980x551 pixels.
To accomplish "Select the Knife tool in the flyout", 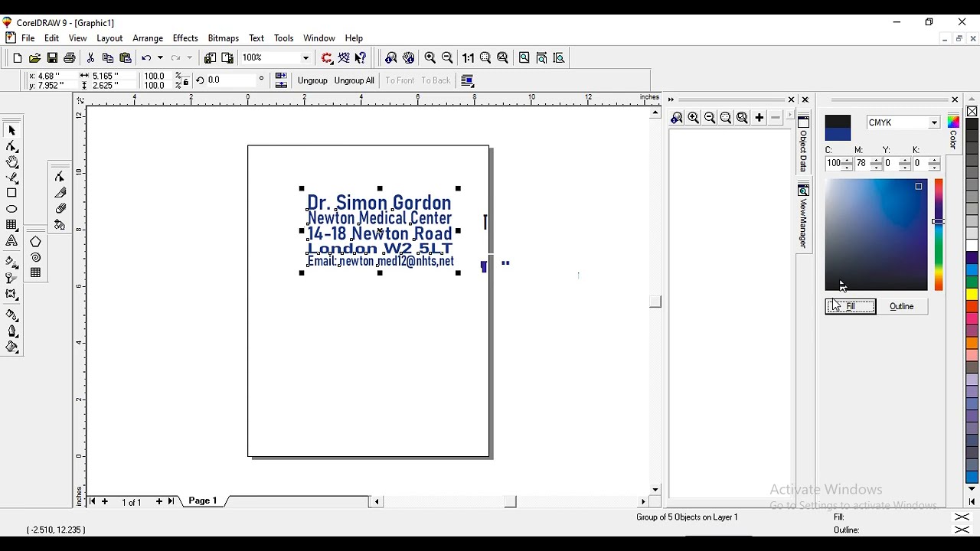I will (x=60, y=193).
